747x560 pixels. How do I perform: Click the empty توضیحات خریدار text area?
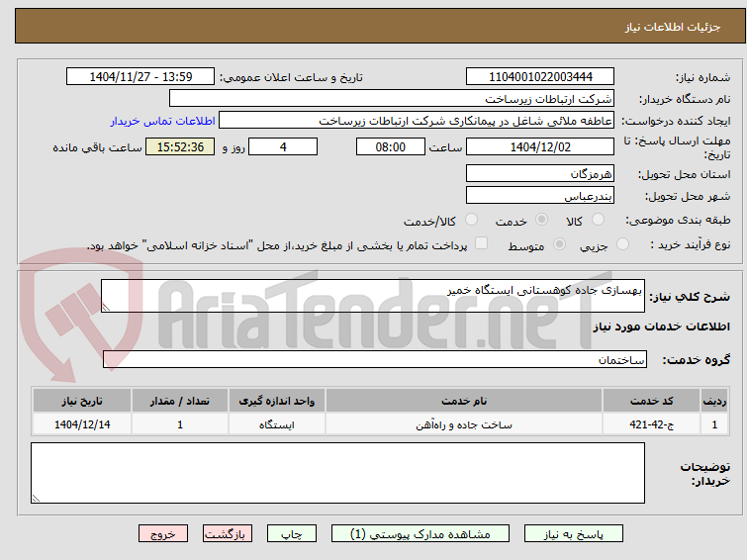click(x=337, y=473)
